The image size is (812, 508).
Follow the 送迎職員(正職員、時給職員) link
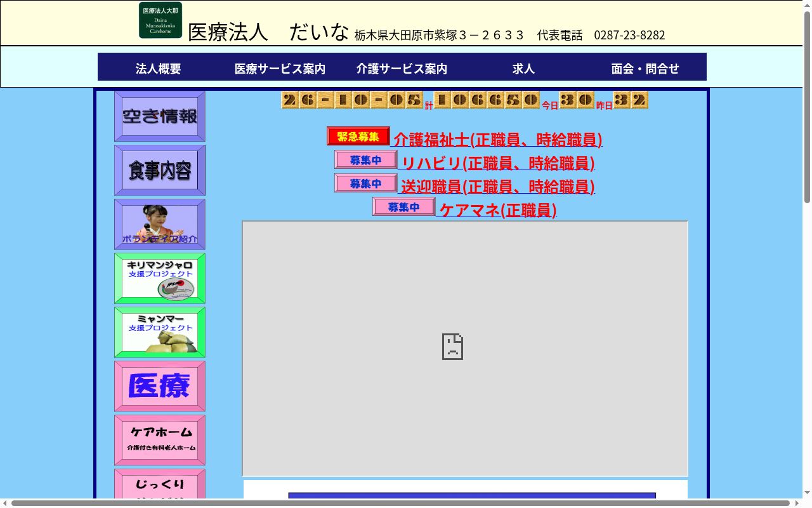498,186
